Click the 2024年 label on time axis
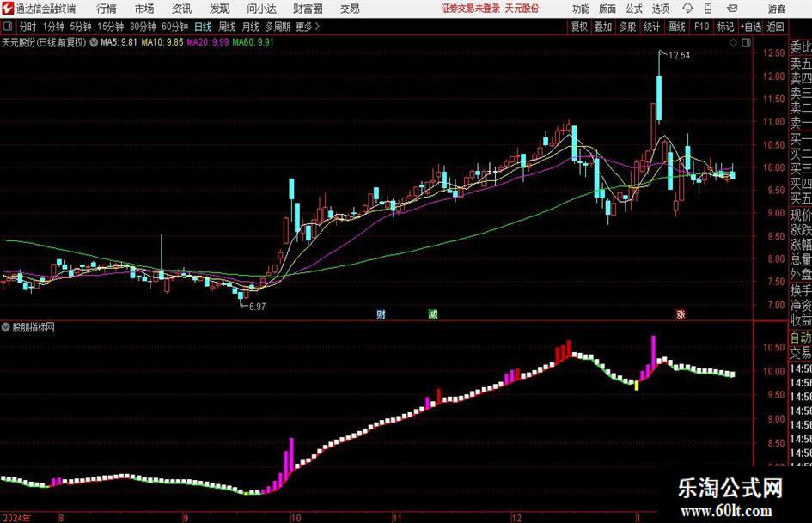 point(16,518)
